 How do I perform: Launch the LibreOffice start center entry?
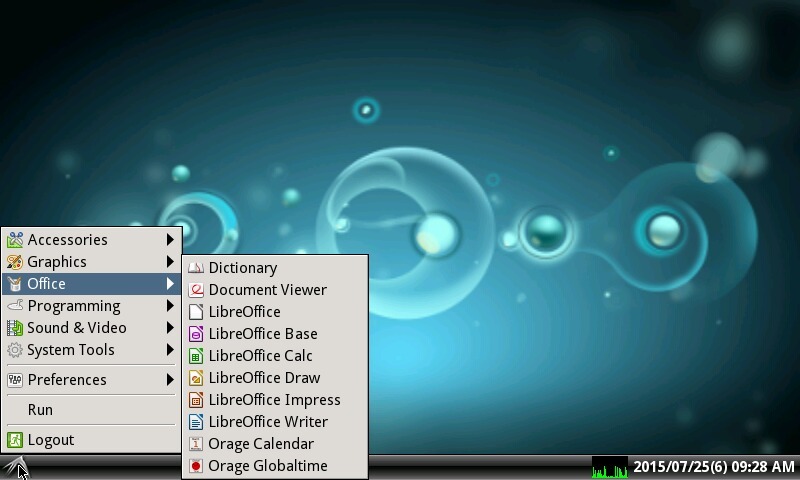(275, 312)
